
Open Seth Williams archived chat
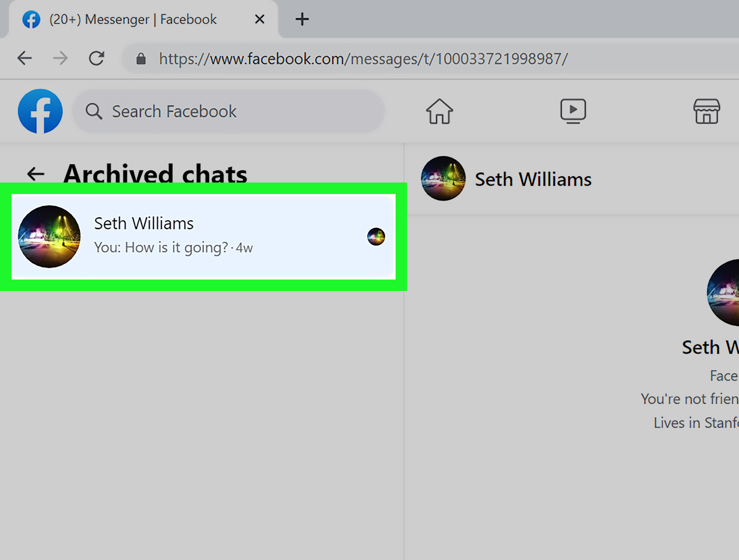click(203, 237)
